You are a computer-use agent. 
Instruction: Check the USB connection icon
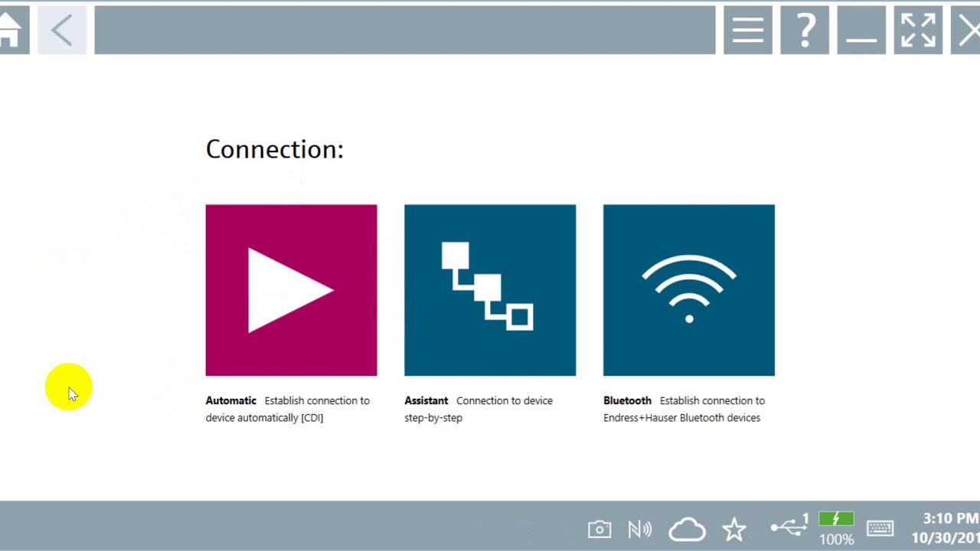(789, 525)
